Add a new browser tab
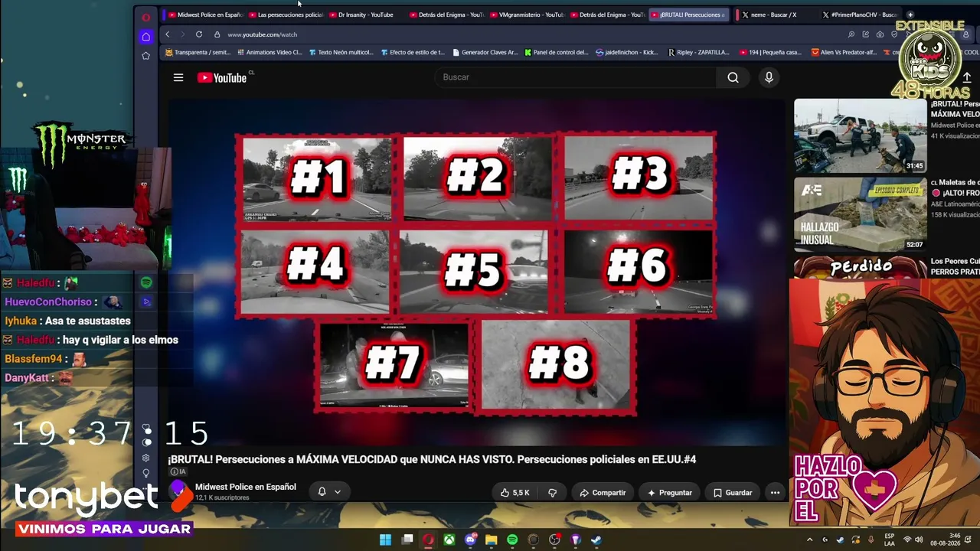The height and width of the screenshot is (551, 980). point(910,15)
